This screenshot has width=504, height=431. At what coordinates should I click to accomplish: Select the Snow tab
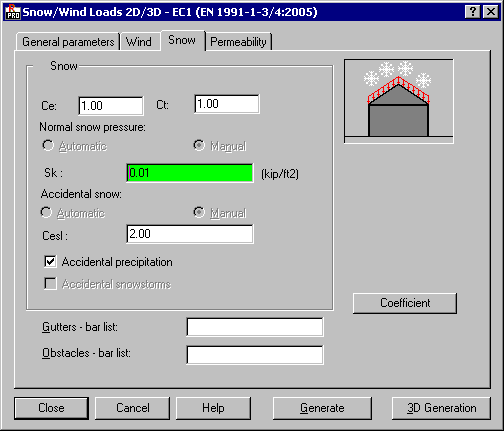pos(182,40)
